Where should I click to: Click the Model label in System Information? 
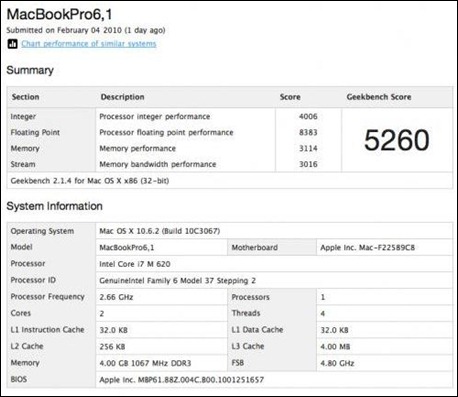pos(21,247)
